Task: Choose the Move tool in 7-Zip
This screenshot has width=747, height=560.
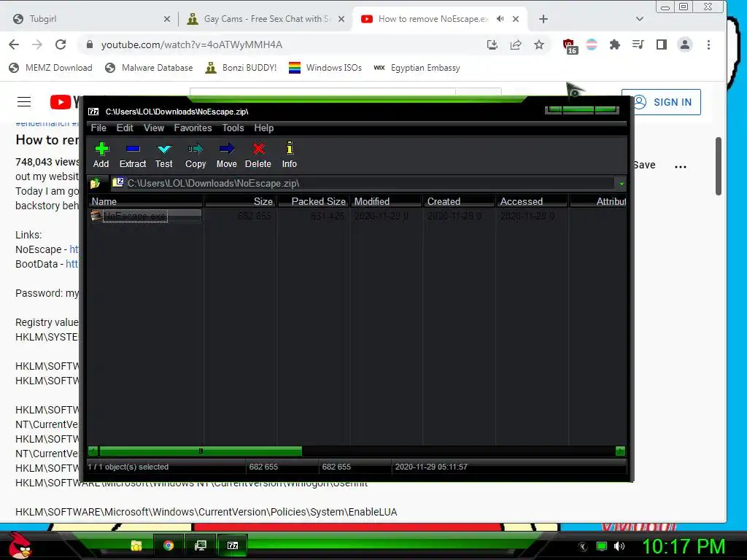Action: (x=226, y=155)
